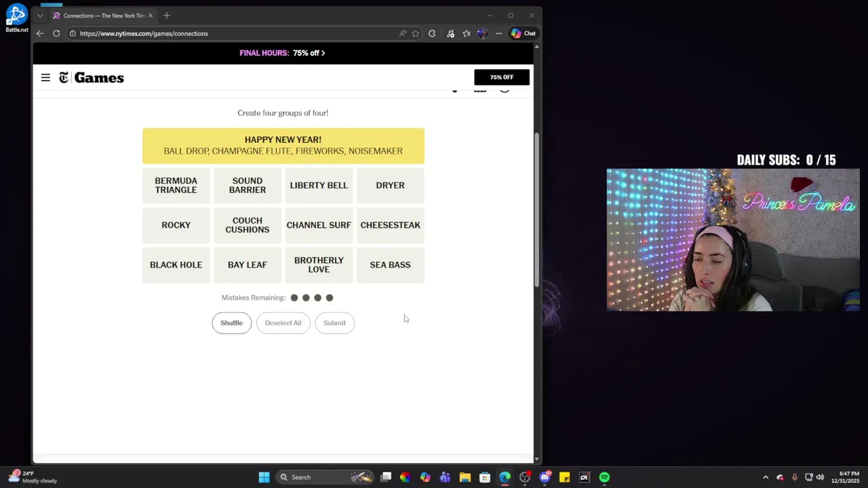Open Spotify from the taskbar
The width and height of the screenshot is (868, 488).
[604, 477]
